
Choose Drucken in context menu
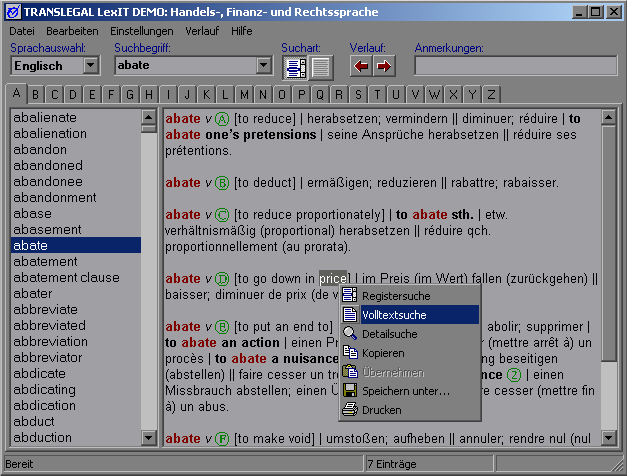tap(410, 410)
